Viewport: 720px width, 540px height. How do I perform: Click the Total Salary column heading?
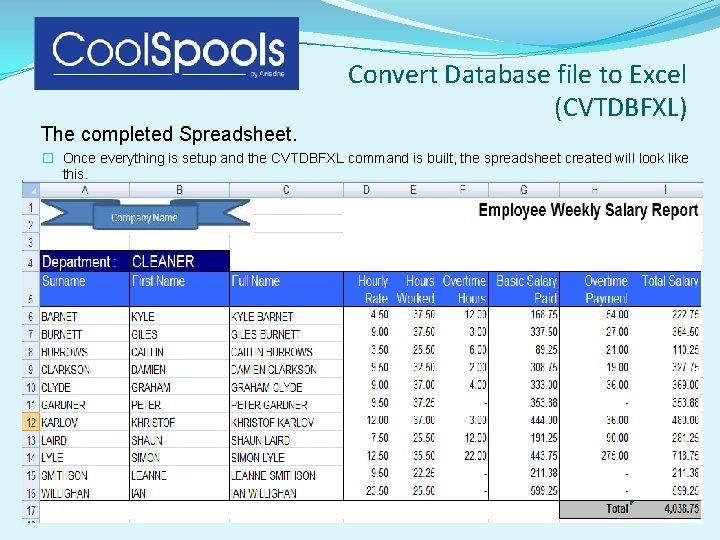pyautogui.click(x=665, y=289)
